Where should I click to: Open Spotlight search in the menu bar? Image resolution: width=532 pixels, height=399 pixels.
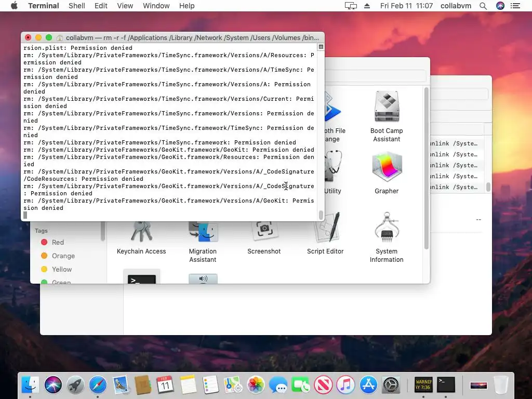click(x=483, y=6)
